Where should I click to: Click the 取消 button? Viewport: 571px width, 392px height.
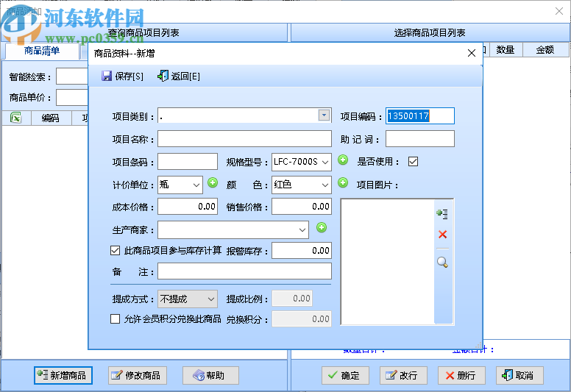pyautogui.click(x=519, y=375)
